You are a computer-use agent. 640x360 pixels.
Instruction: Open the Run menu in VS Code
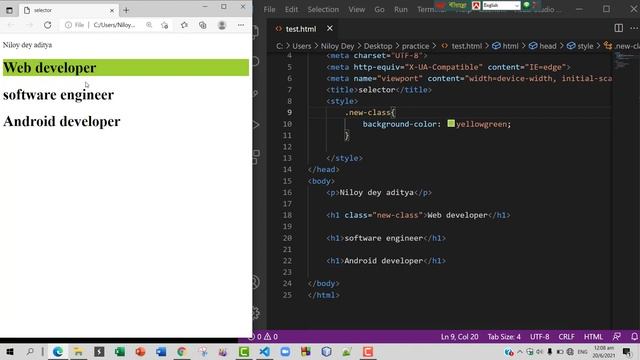point(401,9)
